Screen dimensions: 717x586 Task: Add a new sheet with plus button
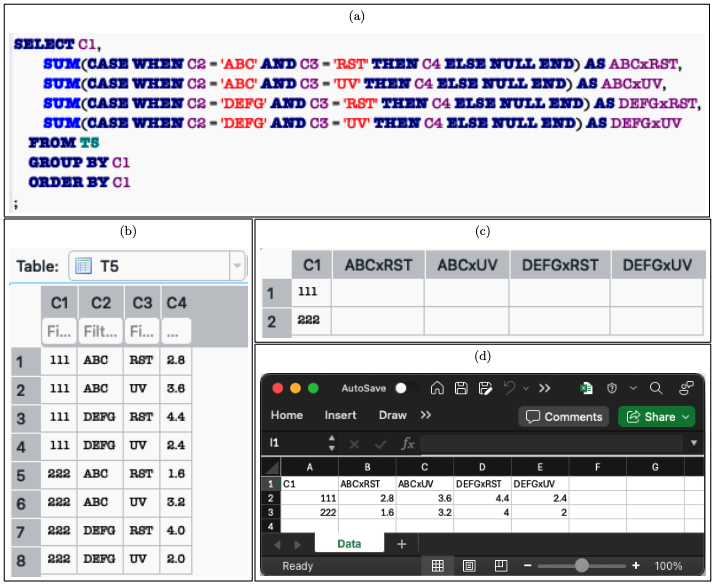tap(401, 544)
